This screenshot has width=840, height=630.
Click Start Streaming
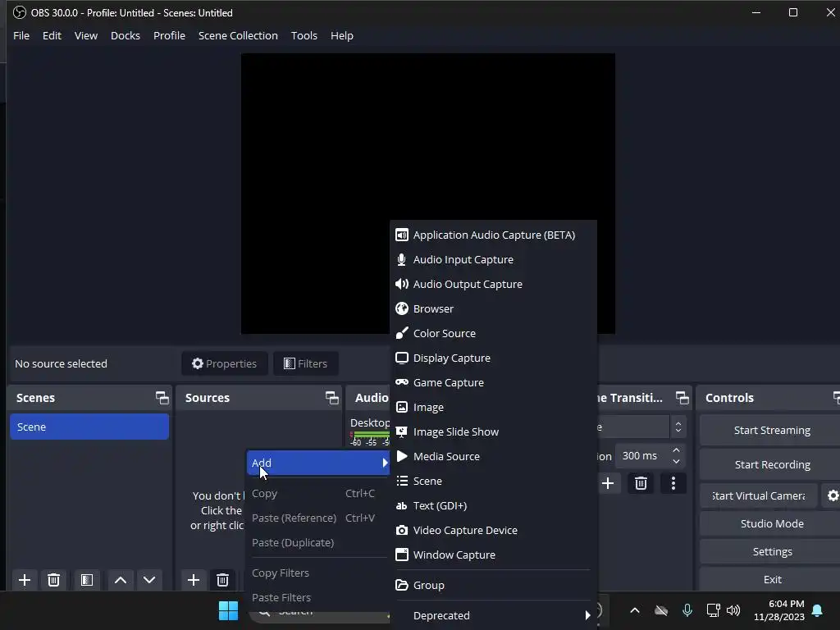(x=772, y=430)
